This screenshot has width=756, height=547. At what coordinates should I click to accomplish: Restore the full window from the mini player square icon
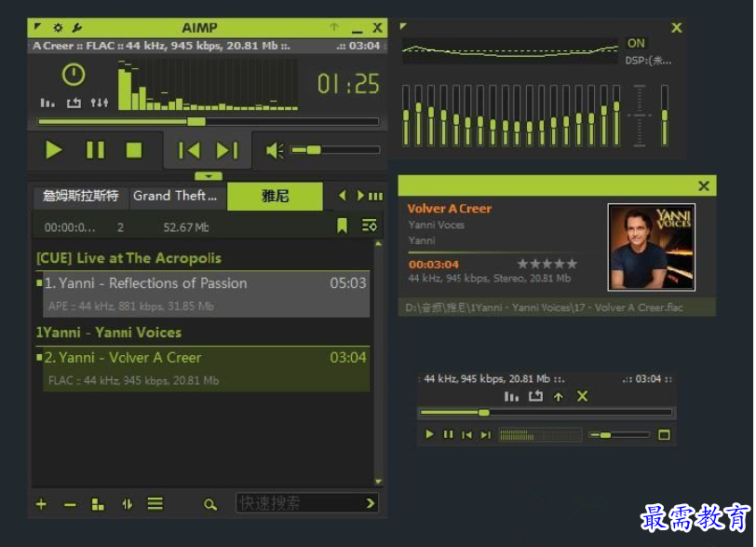coord(664,435)
